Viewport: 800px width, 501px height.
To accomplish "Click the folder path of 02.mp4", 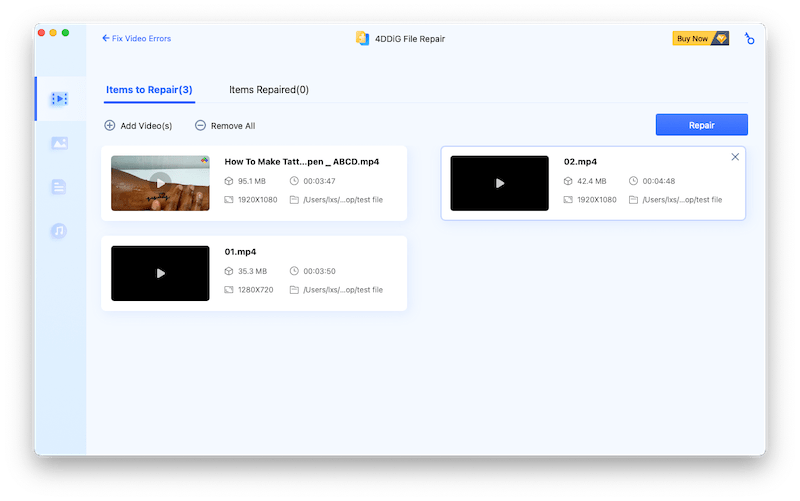I will [682, 200].
